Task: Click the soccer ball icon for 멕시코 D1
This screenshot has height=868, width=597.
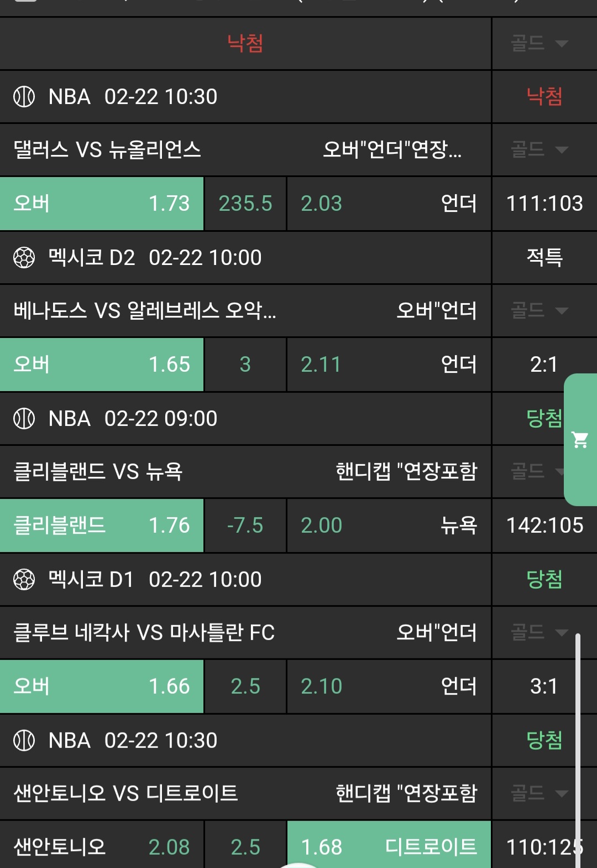Action: click(x=24, y=580)
